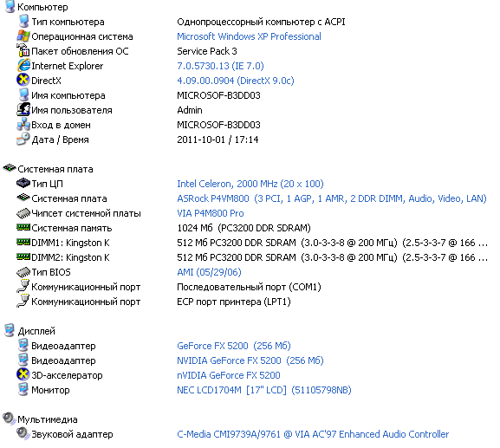Click the clock icon beside Дата / Время

click(23, 140)
